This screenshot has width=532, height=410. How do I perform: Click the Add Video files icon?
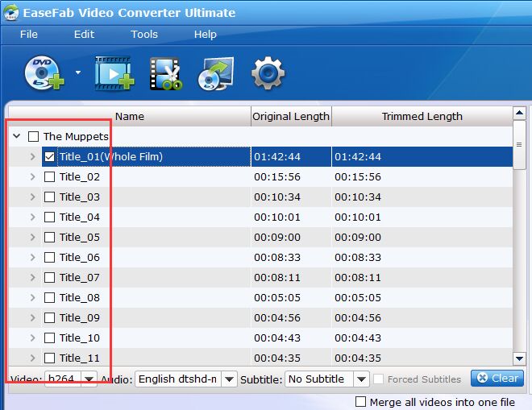pyautogui.click(x=114, y=73)
